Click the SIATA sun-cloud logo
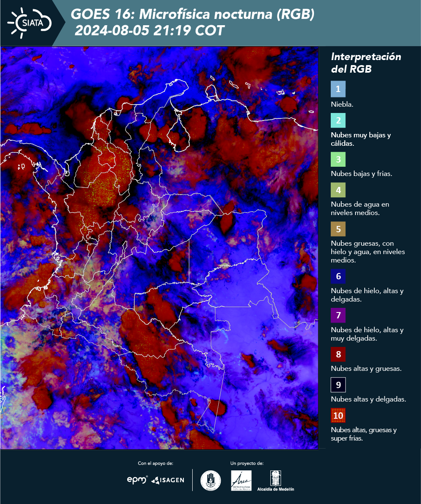 point(29,23)
